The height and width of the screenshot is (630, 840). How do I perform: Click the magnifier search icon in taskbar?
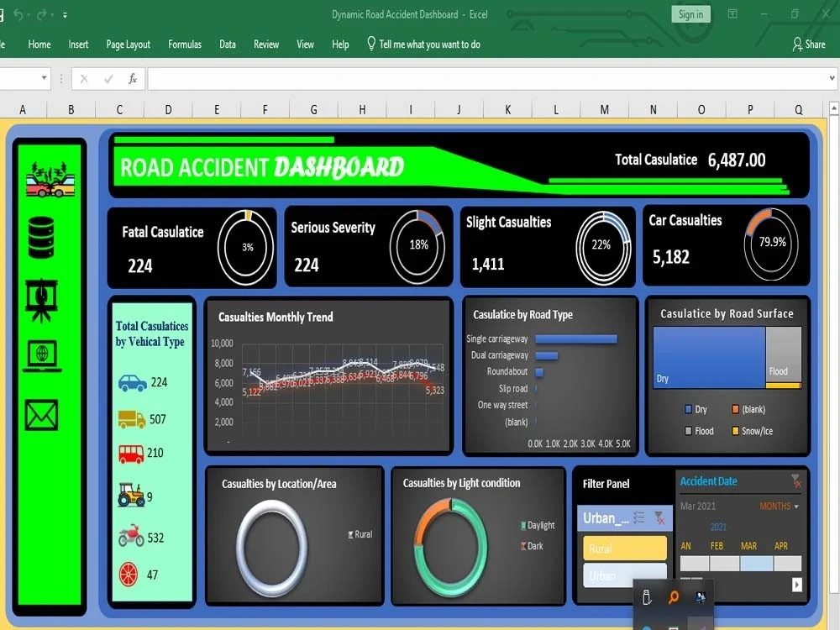point(672,596)
